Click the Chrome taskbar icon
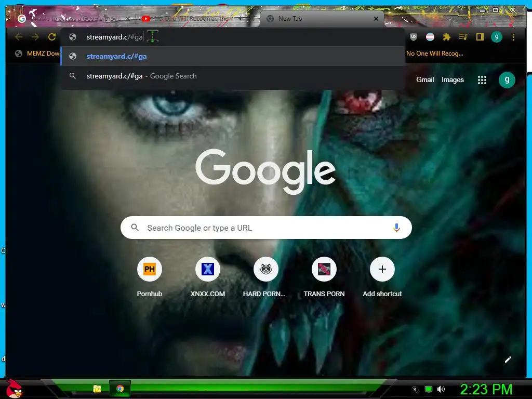Image resolution: width=532 pixels, height=399 pixels. pyautogui.click(x=120, y=389)
